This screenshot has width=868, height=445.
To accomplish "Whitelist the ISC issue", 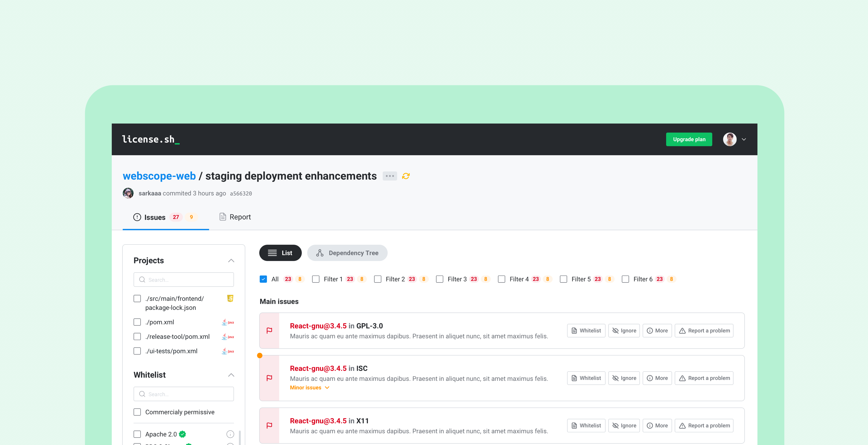I will [x=586, y=378].
